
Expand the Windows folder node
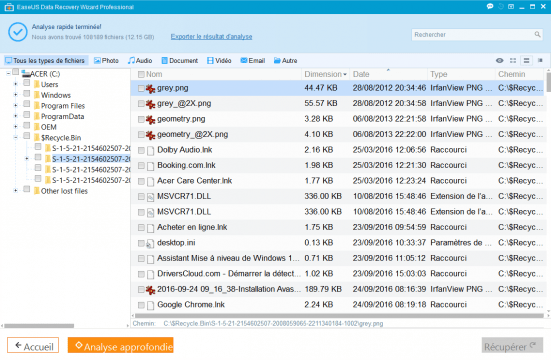click(x=15, y=95)
